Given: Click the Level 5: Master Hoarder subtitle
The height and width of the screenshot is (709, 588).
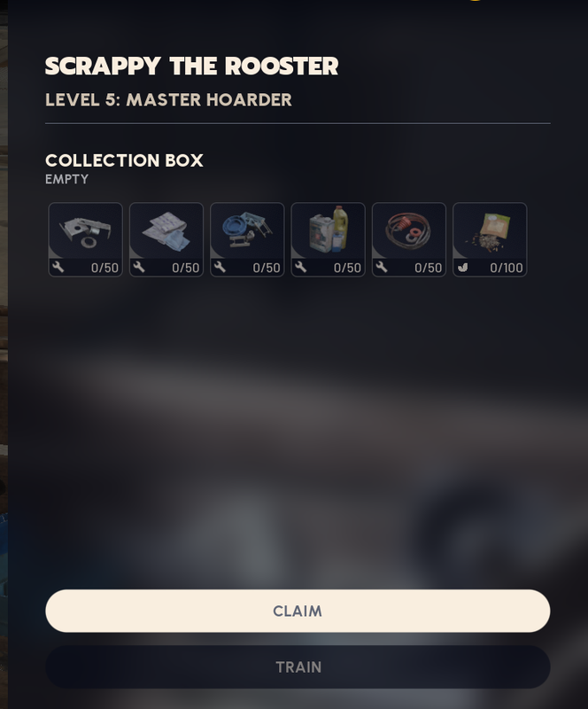Looking at the screenshot, I should (168, 100).
